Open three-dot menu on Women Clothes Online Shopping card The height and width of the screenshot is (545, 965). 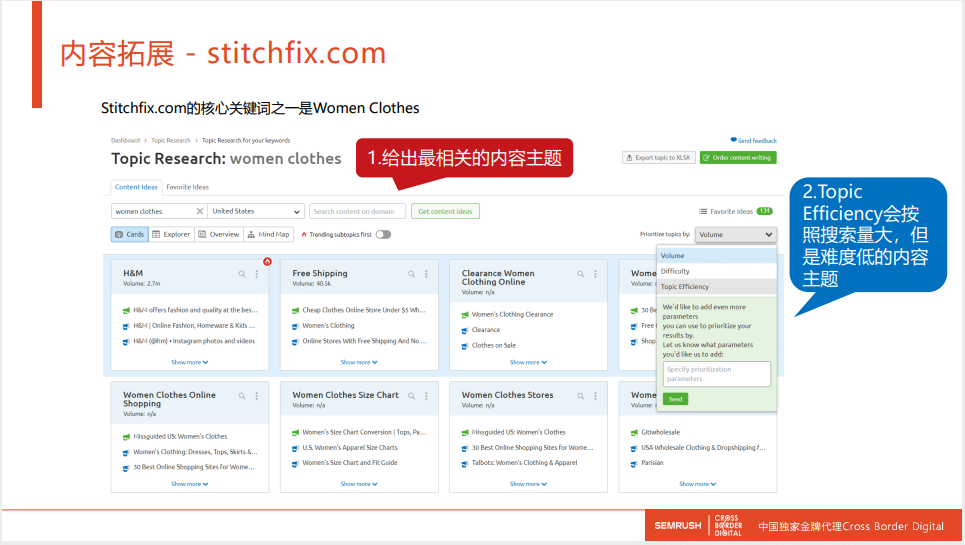click(256, 396)
